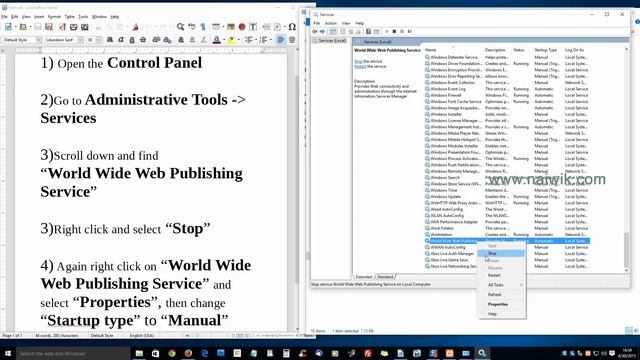Click Services Back arrow toolbar icon
The width and height of the screenshot is (640, 360).
(315, 31)
